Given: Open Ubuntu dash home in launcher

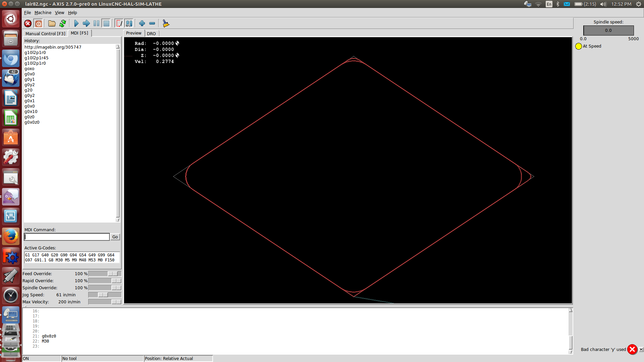Looking at the screenshot, I should coord(11,19).
